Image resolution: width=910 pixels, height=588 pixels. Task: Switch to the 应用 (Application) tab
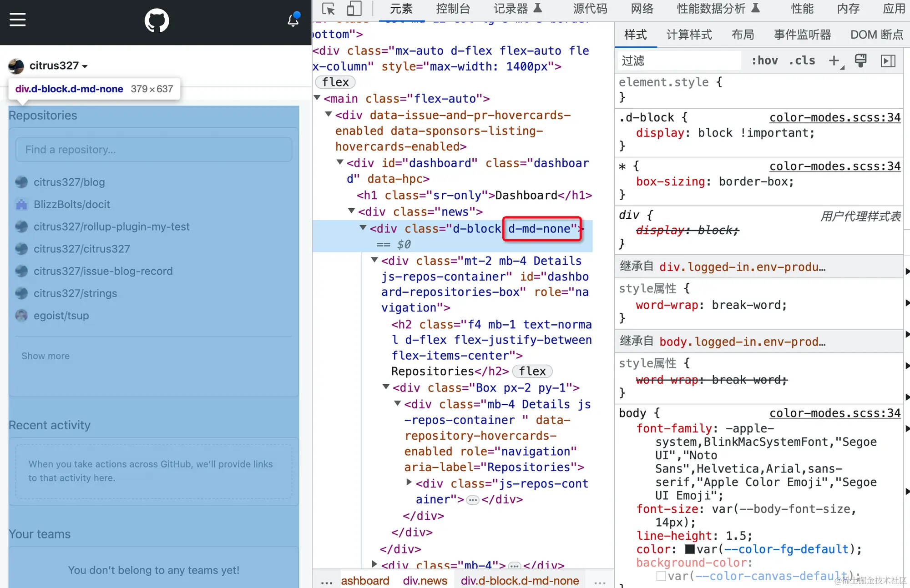pyautogui.click(x=894, y=9)
